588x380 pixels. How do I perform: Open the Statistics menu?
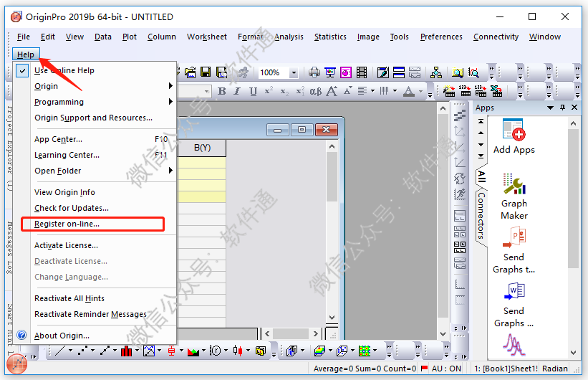tap(330, 37)
